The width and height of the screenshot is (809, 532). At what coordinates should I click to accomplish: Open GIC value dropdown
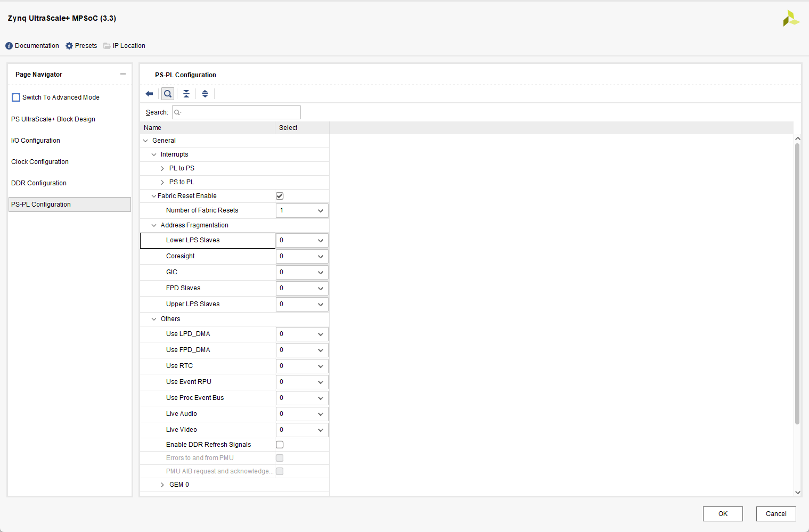(x=302, y=272)
